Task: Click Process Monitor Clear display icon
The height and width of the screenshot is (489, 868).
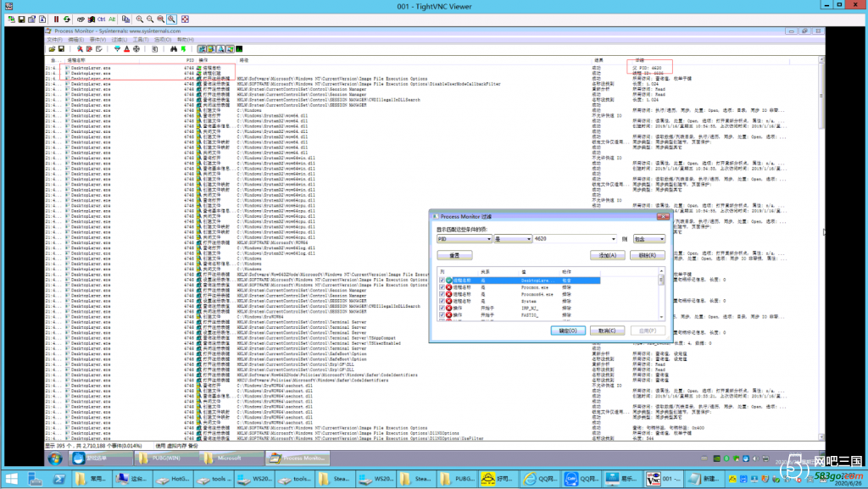Action: (x=98, y=48)
